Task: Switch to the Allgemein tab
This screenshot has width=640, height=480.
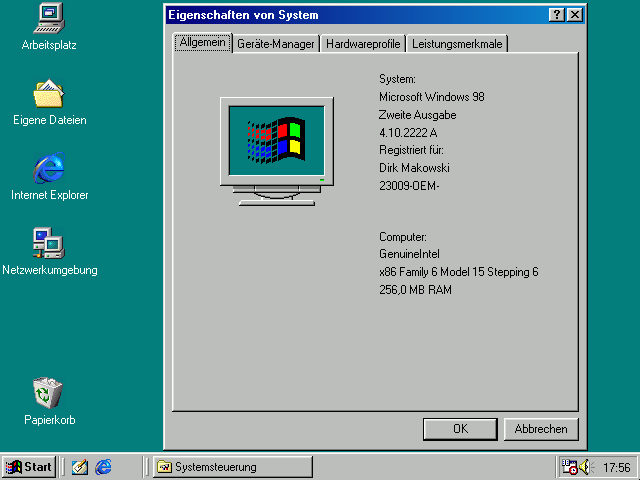Action: (x=203, y=43)
